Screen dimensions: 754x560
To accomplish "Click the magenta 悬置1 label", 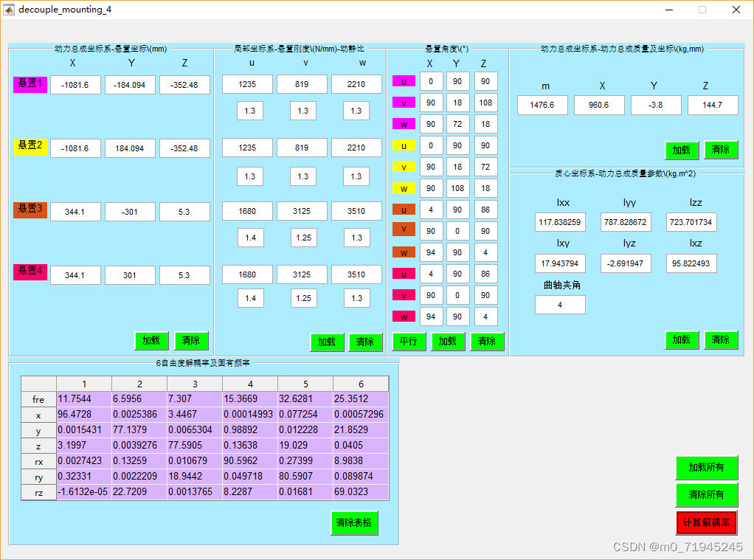I will tap(30, 84).
